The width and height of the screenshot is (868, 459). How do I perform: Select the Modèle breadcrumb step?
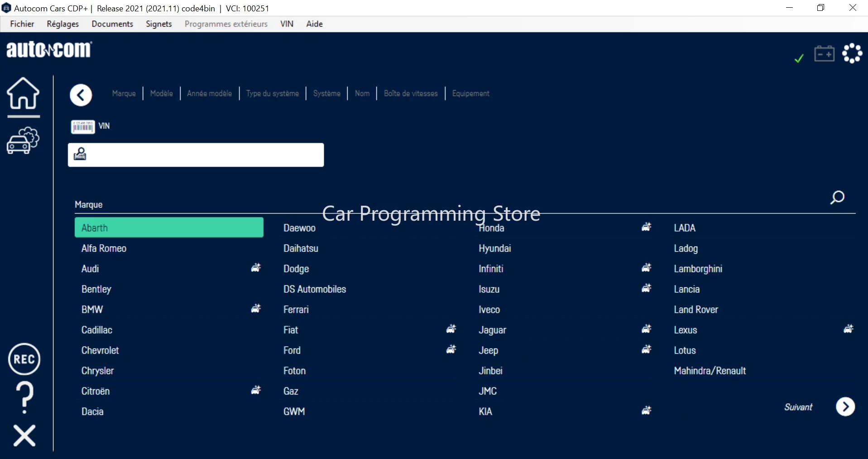(162, 93)
